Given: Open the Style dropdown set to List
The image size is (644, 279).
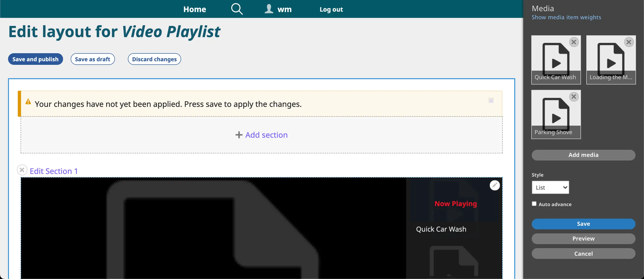Looking at the screenshot, I should [550, 187].
